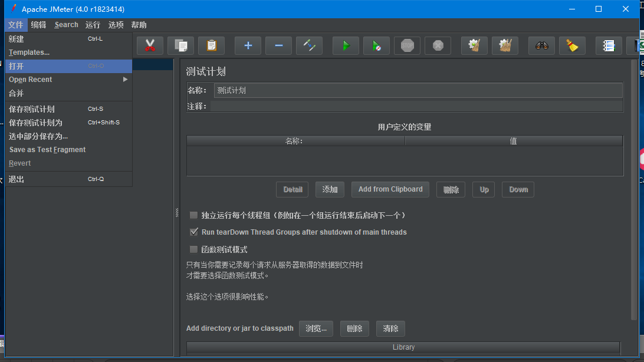Image resolution: width=644 pixels, height=362 pixels.
Task: Click the Stop sign toolbar icon
Action: pyautogui.click(x=407, y=45)
